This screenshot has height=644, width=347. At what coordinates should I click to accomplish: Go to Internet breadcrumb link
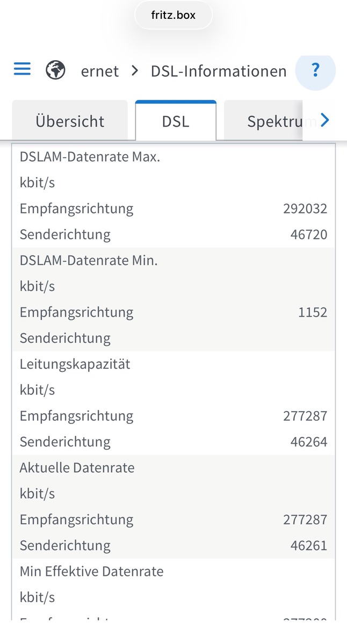click(100, 71)
